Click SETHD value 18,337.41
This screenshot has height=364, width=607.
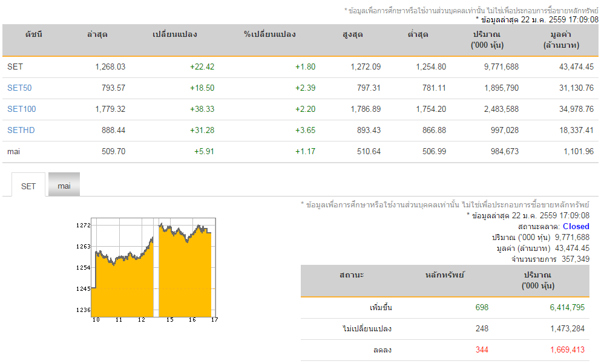576,130
